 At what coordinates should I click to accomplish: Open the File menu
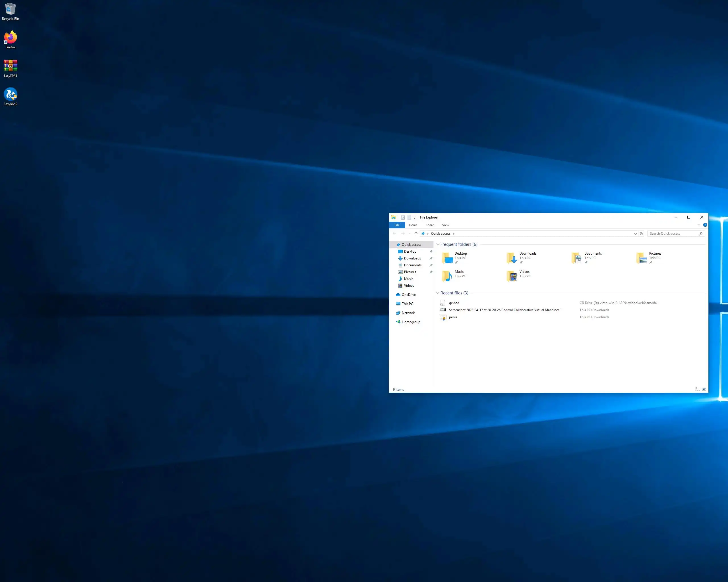(x=397, y=225)
